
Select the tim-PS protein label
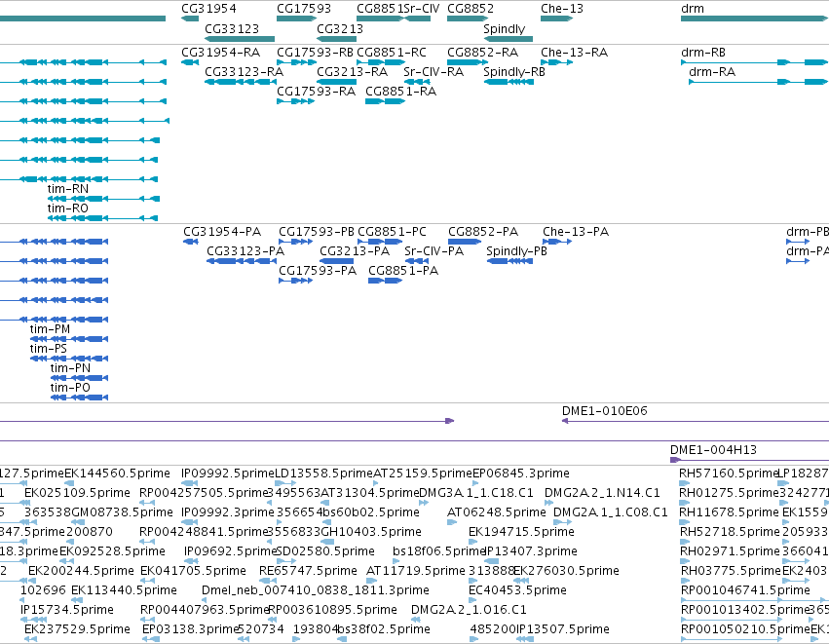pyautogui.click(x=48, y=349)
